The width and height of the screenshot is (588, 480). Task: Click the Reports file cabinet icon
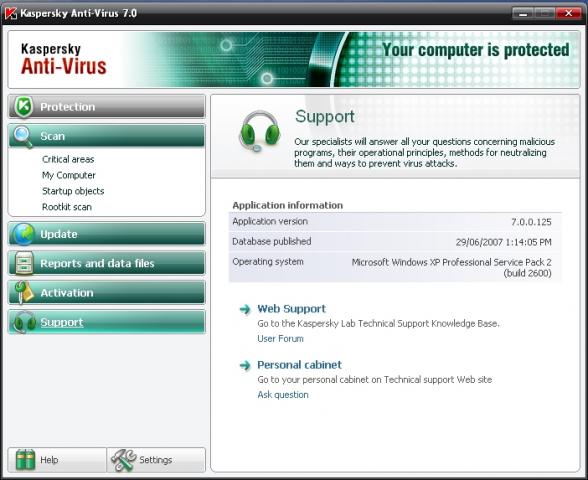[24, 263]
